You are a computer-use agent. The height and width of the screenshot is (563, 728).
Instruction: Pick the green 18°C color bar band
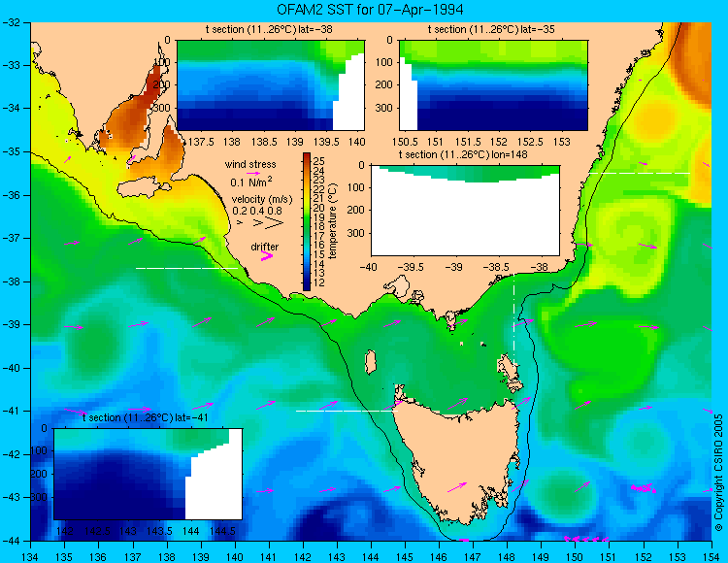coord(307,226)
